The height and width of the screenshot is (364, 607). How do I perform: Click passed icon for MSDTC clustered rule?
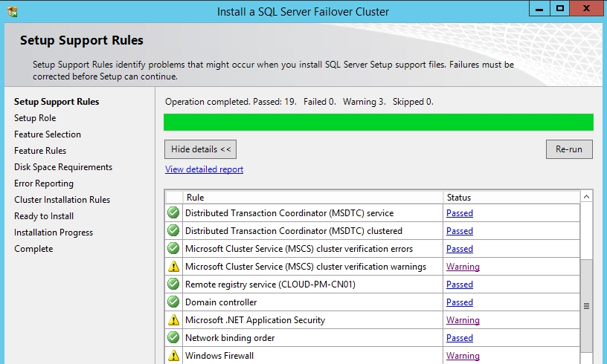coord(173,230)
